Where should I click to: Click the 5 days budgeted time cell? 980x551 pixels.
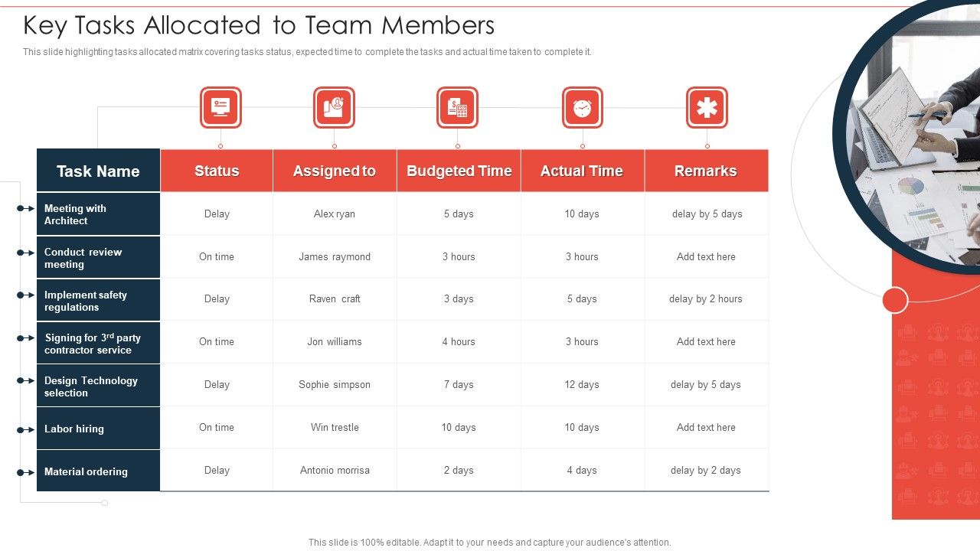tap(459, 214)
